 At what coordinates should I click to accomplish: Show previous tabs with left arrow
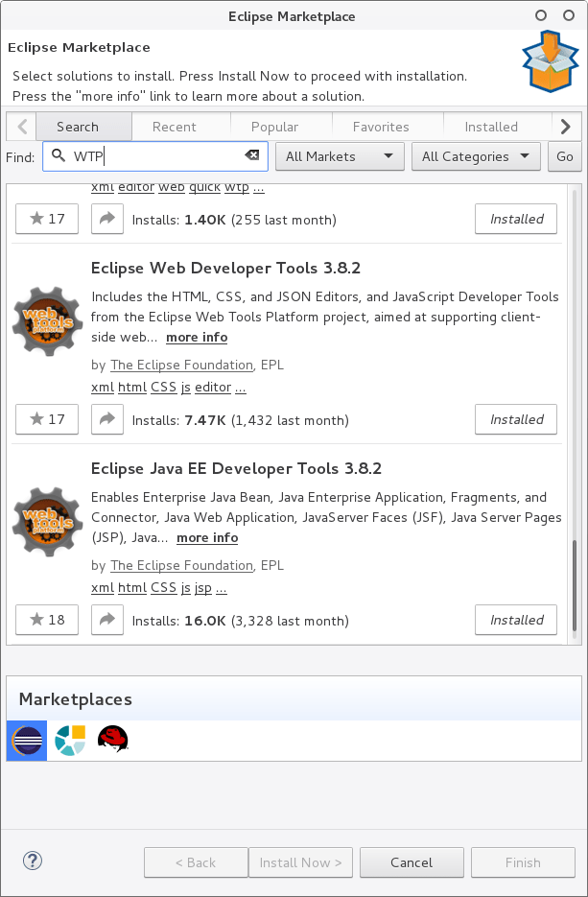pos(22,127)
